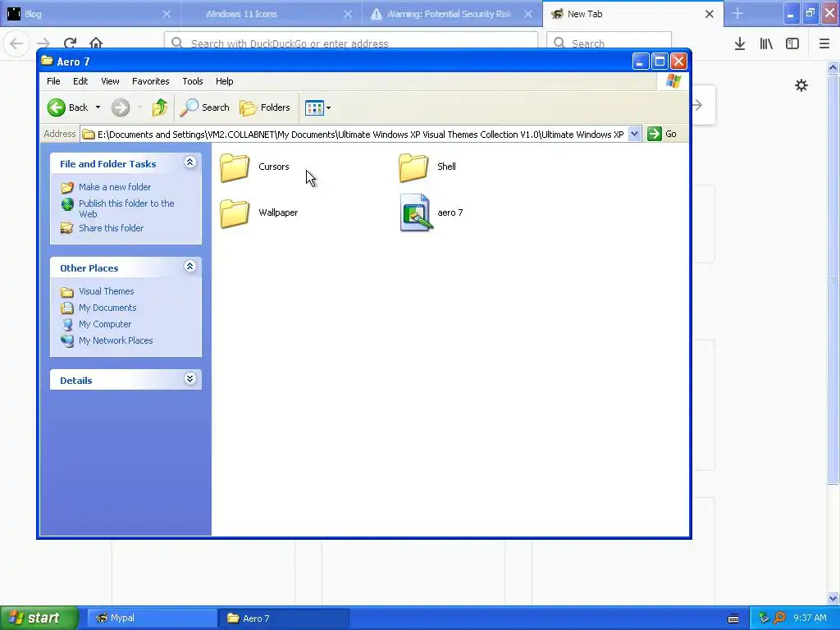The height and width of the screenshot is (630, 840).
Task: Click the browser Home icon
Action: pyautogui.click(x=96, y=43)
